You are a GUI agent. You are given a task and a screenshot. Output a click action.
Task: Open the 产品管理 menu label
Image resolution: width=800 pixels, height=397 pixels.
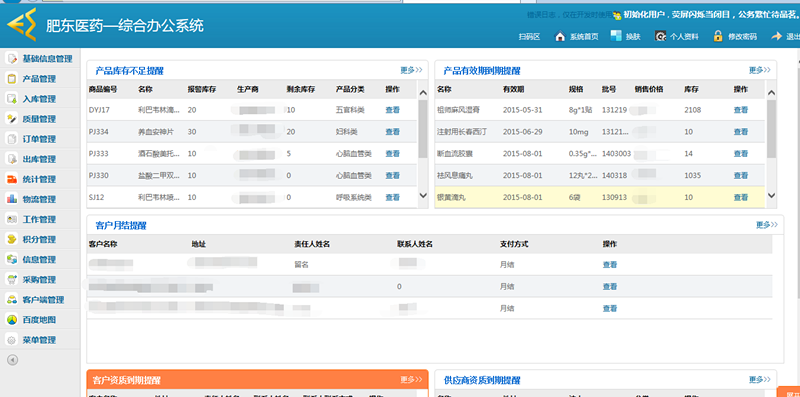point(39,79)
